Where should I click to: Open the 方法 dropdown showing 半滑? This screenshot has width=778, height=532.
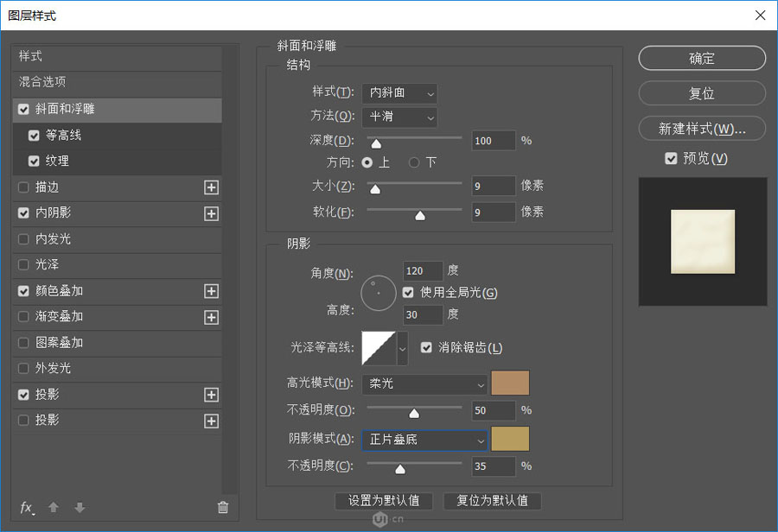click(399, 117)
